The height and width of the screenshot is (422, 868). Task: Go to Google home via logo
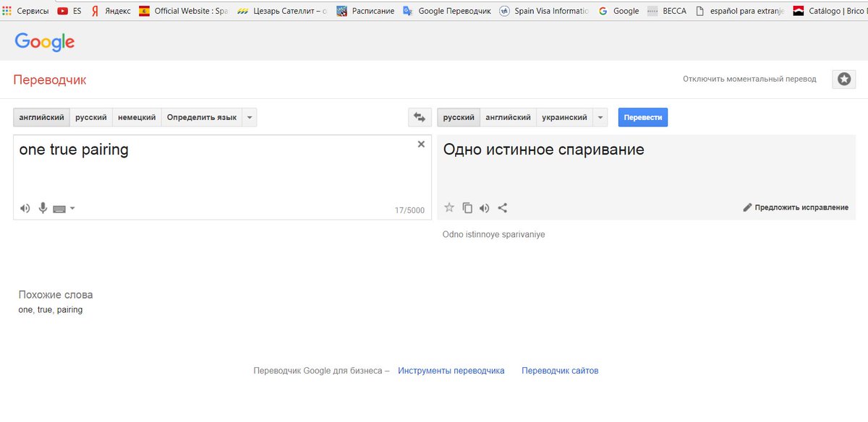pos(45,42)
